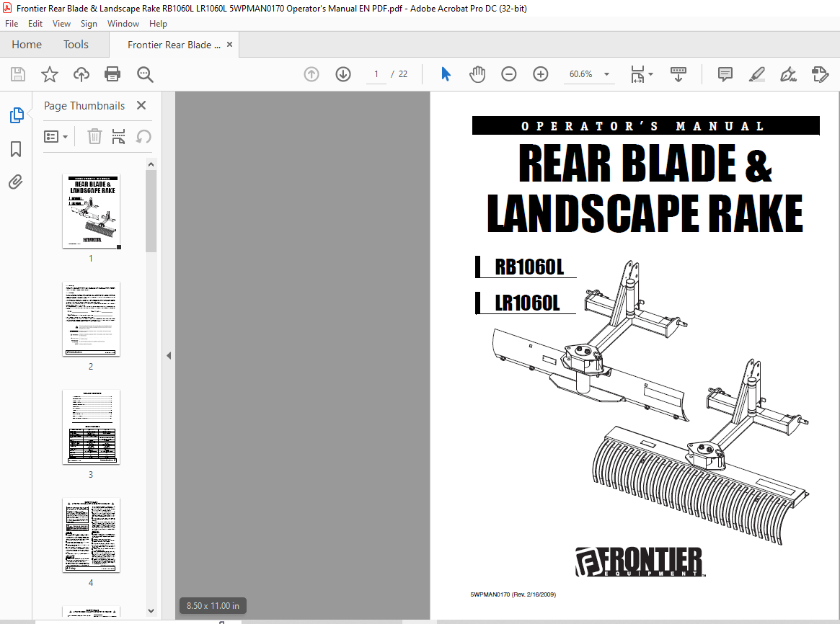The image size is (840, 624).
Task: Switch to the Tools tab
Action: pos(76,45)
